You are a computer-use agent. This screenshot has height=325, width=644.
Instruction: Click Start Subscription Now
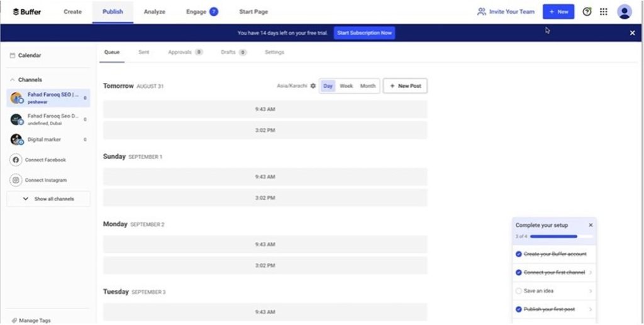364,33
